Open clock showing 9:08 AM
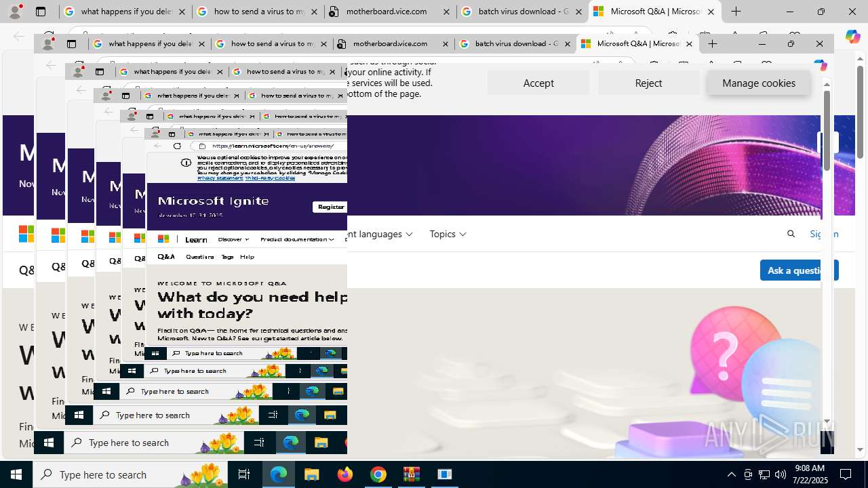The height and width of the screenshot is (488, 868). pyautogui.click(x=809, y=474)
